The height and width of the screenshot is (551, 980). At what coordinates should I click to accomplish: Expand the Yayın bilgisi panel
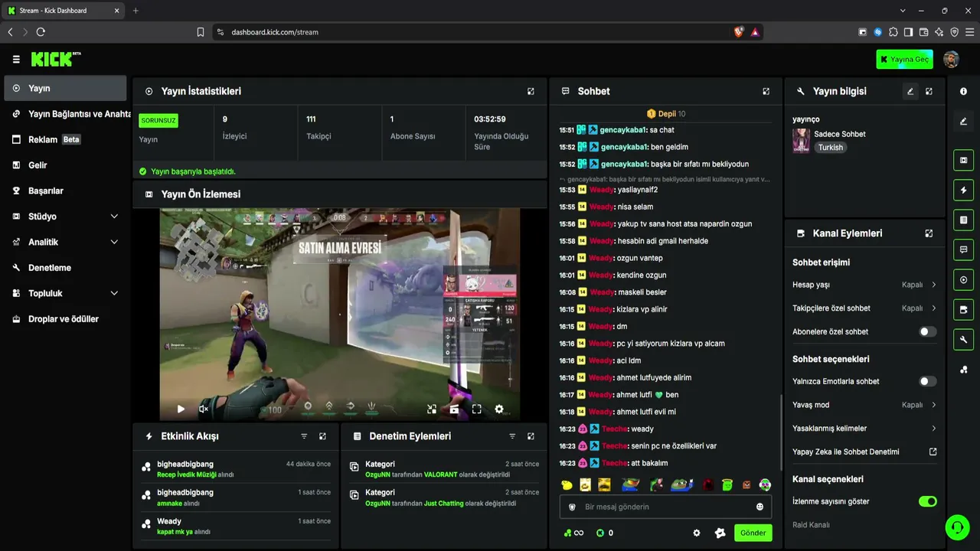tap(929, 91)
